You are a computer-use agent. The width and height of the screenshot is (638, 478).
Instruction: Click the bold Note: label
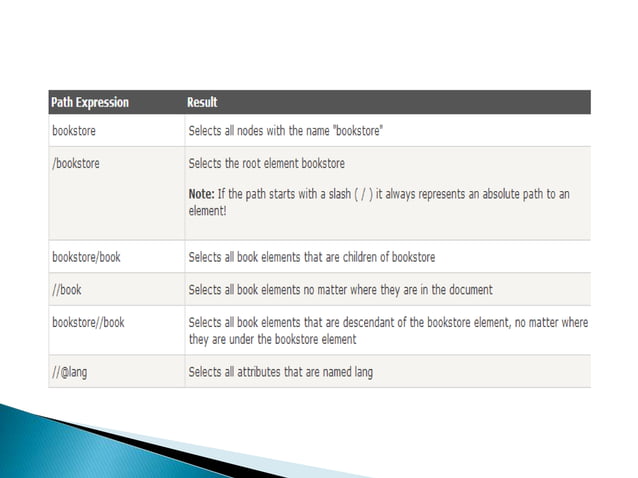[x=201, y=194]
